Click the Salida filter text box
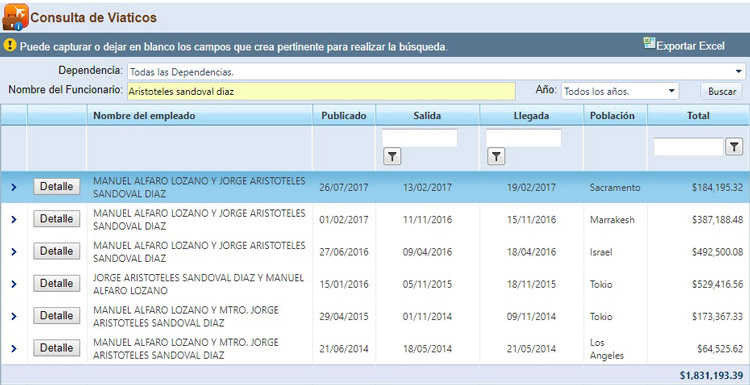The image size is (750, 385). tap(420, 138)
